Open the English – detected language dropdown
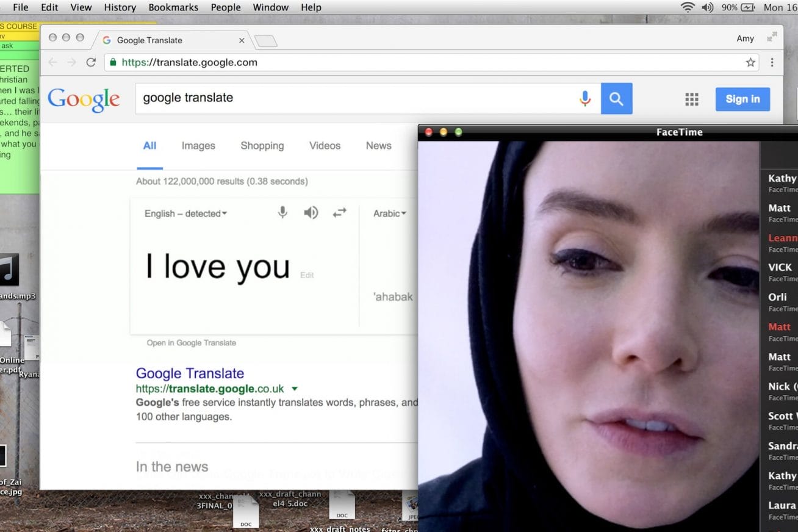The image size is (798, 532). point(185,214)
